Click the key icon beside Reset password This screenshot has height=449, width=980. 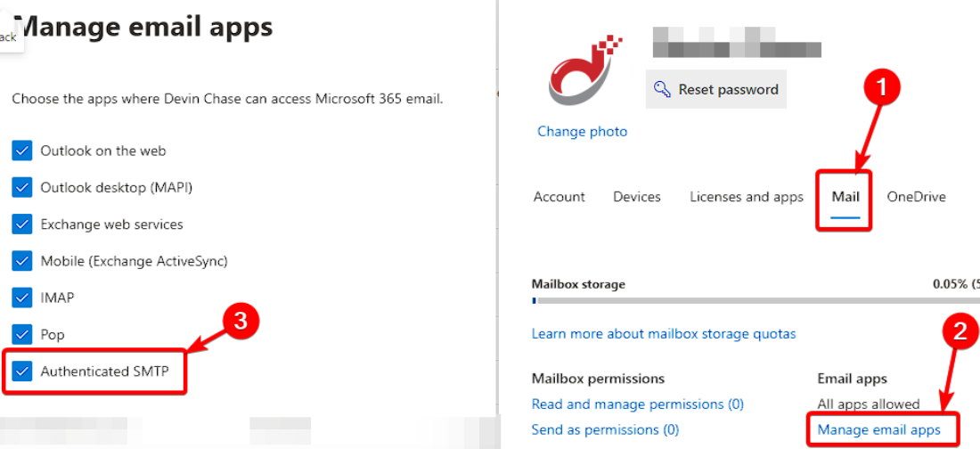pos(662,89)
